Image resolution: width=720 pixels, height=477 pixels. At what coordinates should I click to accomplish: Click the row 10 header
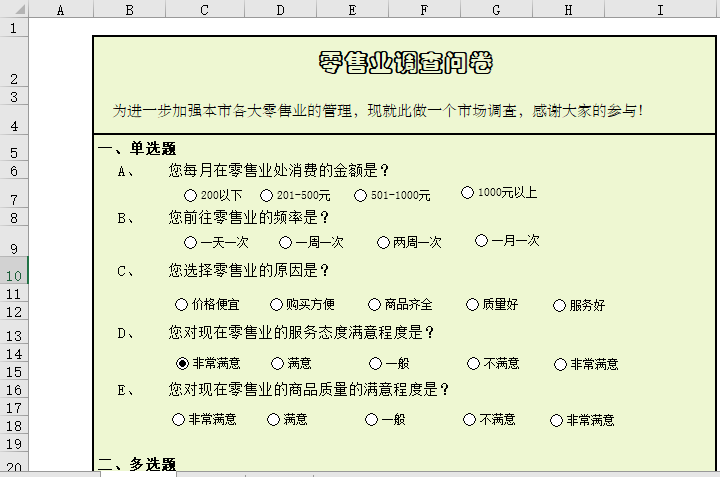(14, 275)
